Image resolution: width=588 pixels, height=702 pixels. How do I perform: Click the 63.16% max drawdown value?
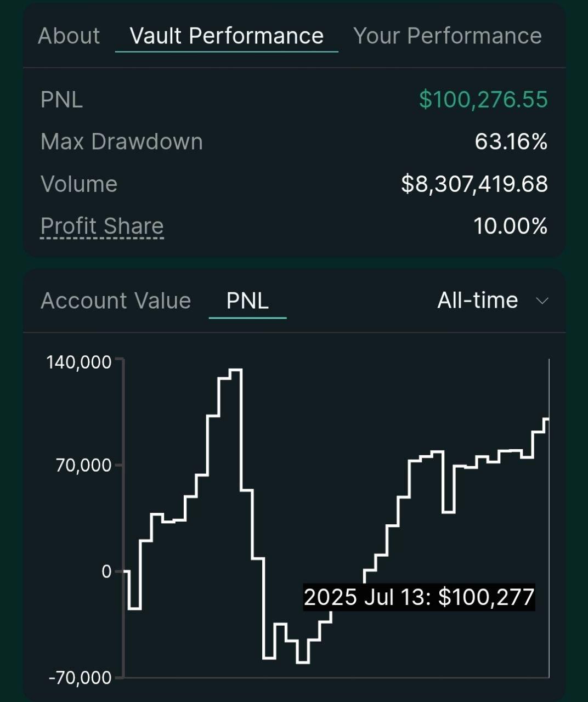pos(511,142)
